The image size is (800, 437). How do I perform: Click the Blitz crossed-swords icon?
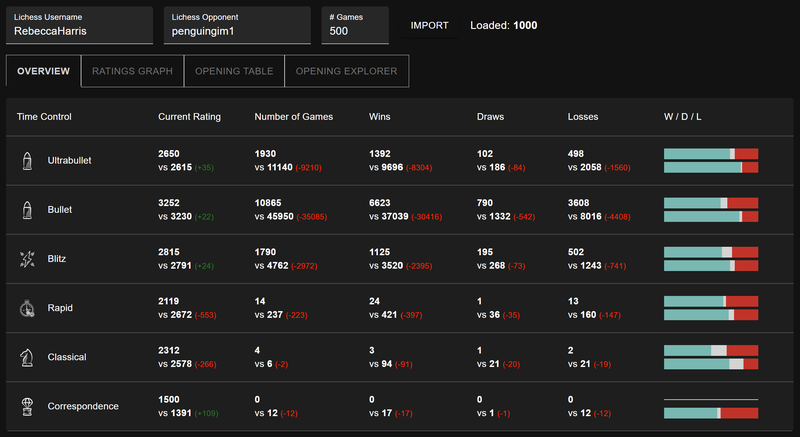[28, 259]
